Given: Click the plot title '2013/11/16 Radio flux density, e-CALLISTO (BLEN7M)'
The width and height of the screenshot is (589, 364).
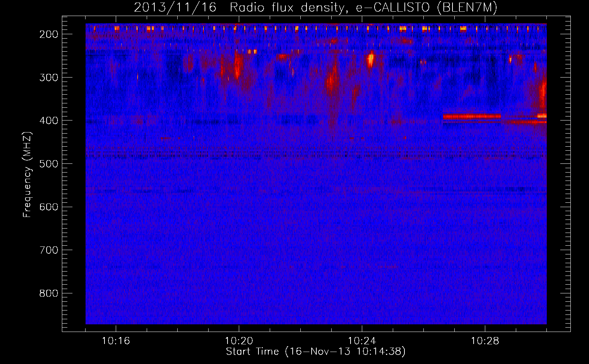Looking at the screenshot, I should click(315, 7).
